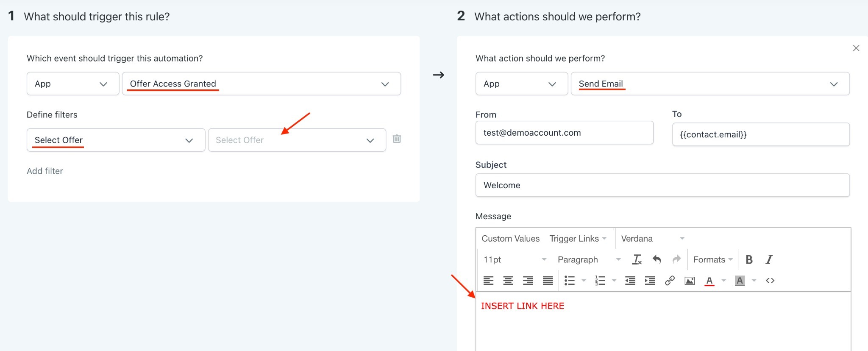868x351 pixels.
Task: Decrease indent of paragraph
Action: click(630, 281)
